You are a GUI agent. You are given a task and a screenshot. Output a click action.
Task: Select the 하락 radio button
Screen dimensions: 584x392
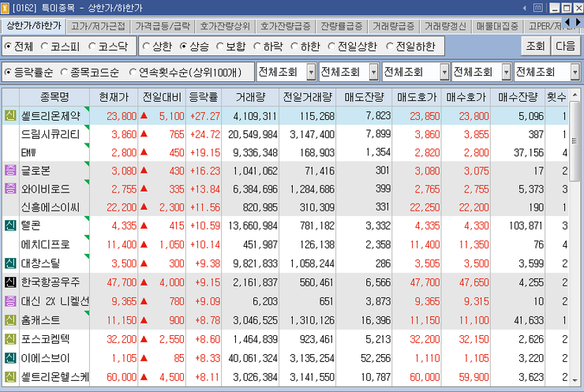[257, 47]
